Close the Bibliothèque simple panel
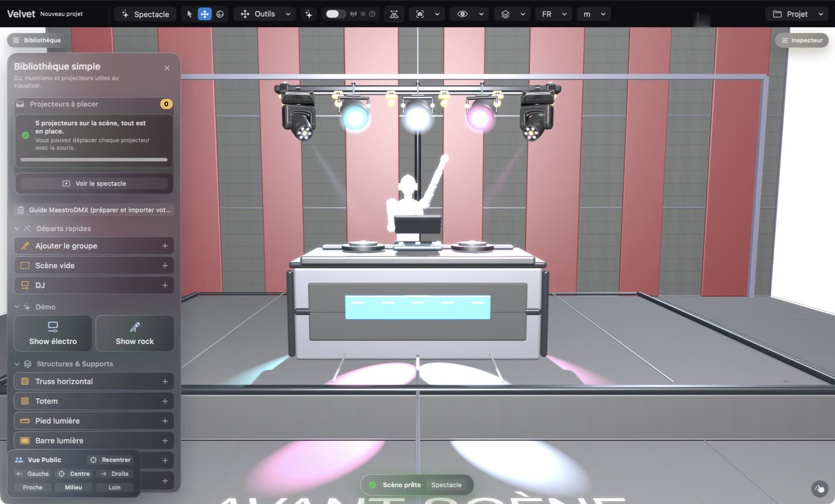This screenshot has height=504, width=835. [167, 68]
